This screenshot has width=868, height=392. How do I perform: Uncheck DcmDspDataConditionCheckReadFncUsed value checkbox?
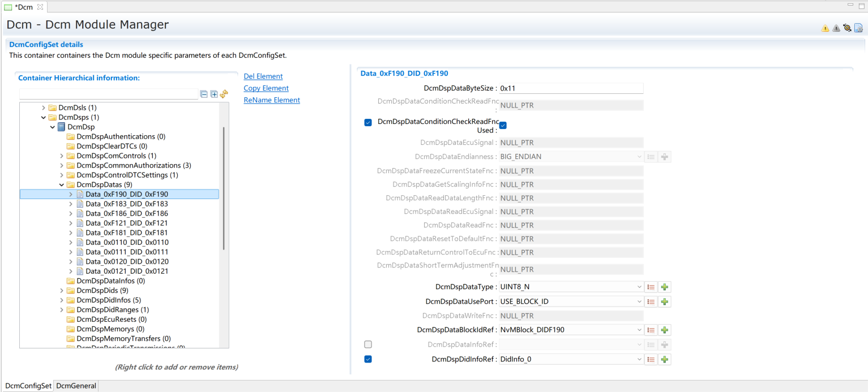503,125
